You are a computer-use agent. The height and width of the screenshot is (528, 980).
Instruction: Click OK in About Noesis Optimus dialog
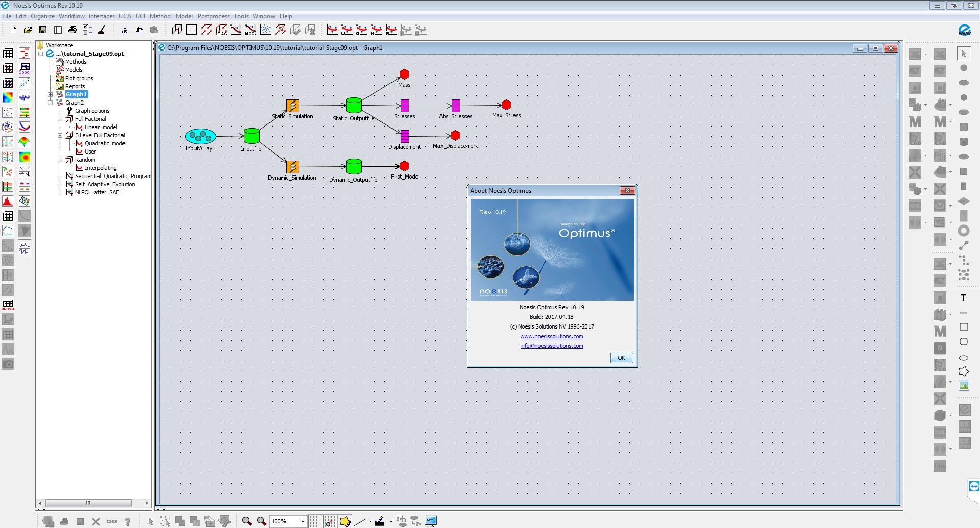pos(622,358)
